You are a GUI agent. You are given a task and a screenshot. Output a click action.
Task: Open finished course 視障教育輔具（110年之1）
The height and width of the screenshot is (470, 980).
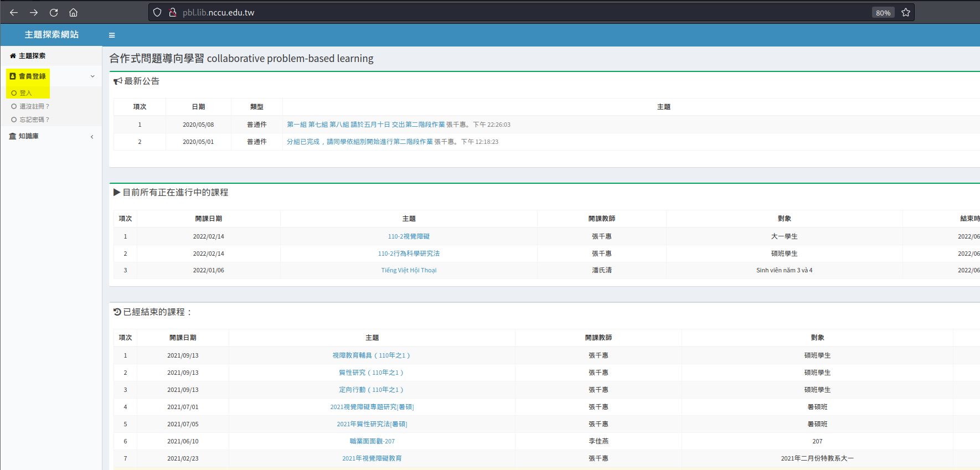(372, 355)
